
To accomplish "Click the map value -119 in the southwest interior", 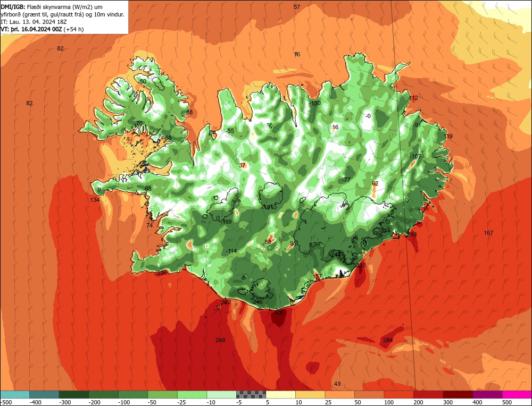I will click(226, 222).
